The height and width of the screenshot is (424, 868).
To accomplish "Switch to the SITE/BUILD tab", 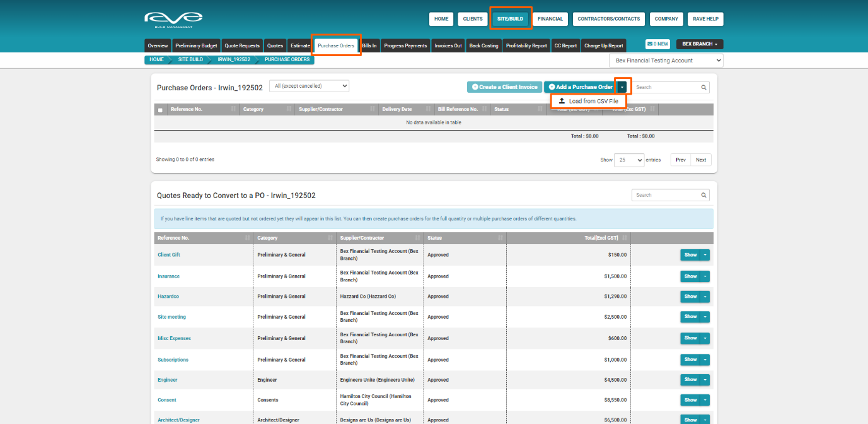I will point(511,18).
